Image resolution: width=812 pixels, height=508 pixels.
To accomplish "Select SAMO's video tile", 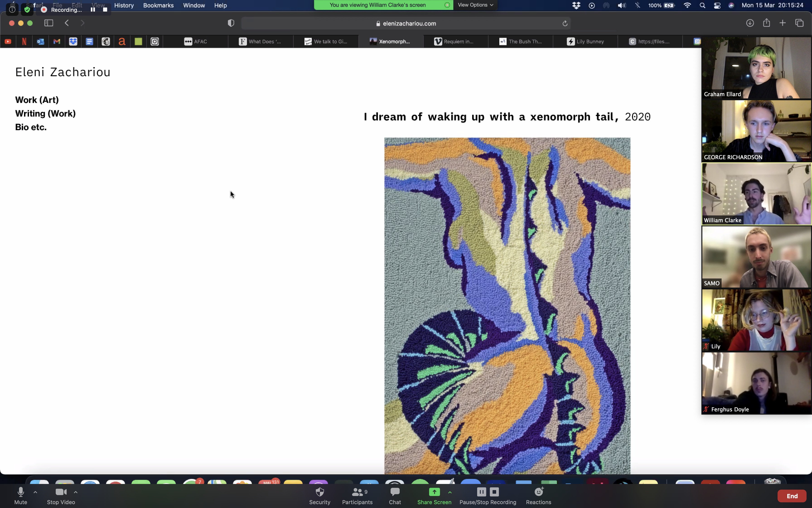I will click(756, 257).
